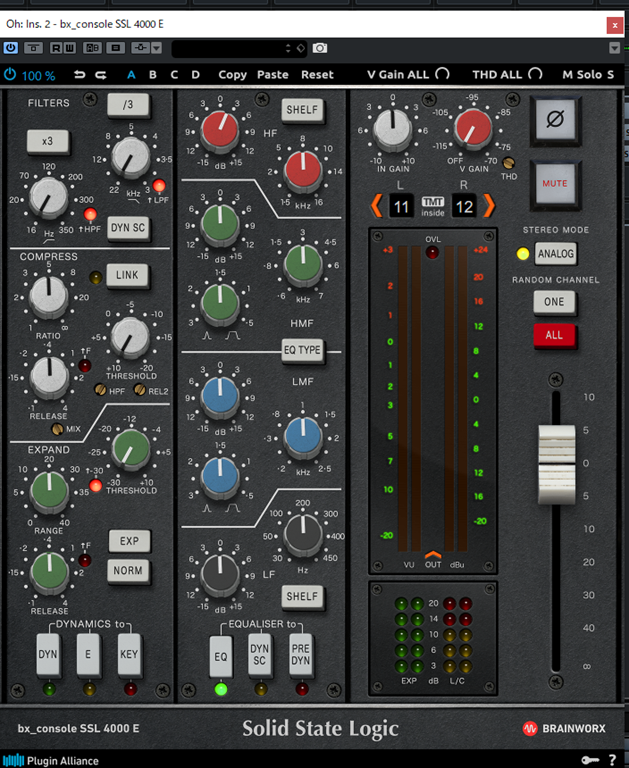Click S in M Solo S
Viewport: 629px width, 768px height.
tap(610, 75)
